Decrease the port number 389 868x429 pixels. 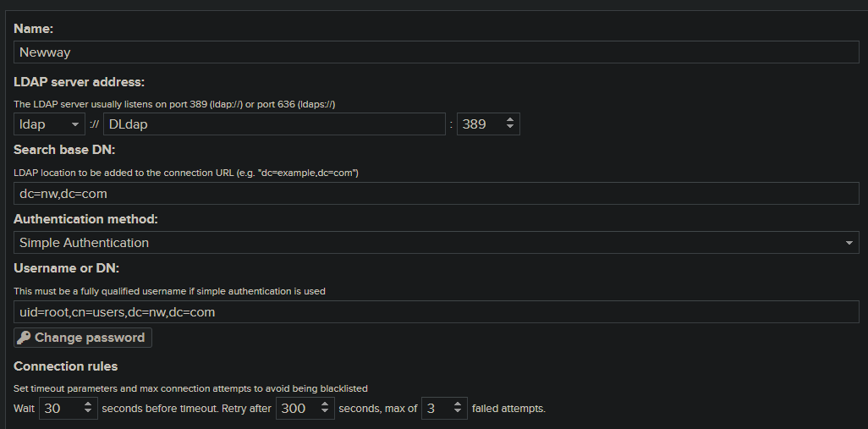click(x=509, y=129)
